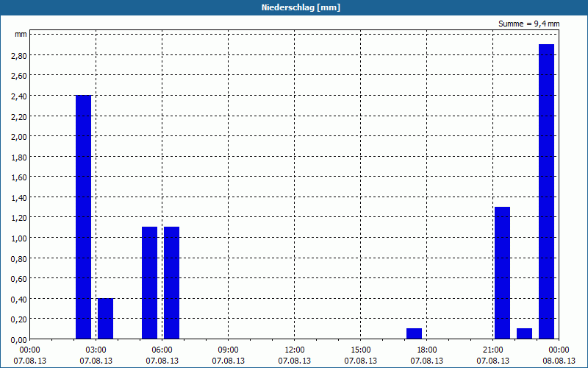Image resolution: width=588 pixels, height=368 pixels.
Task: Click the small bar just before 18:00
Action: tap(415, 334)
